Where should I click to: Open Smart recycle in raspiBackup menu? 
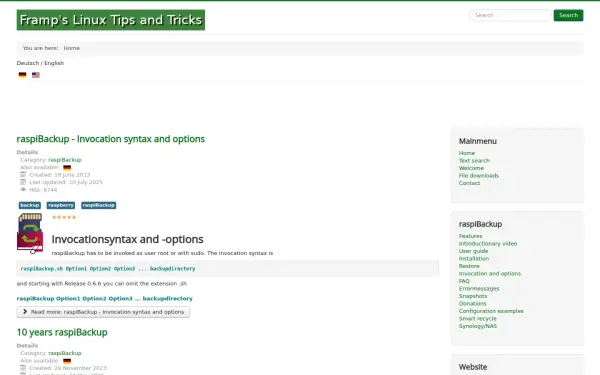(478, 318)
